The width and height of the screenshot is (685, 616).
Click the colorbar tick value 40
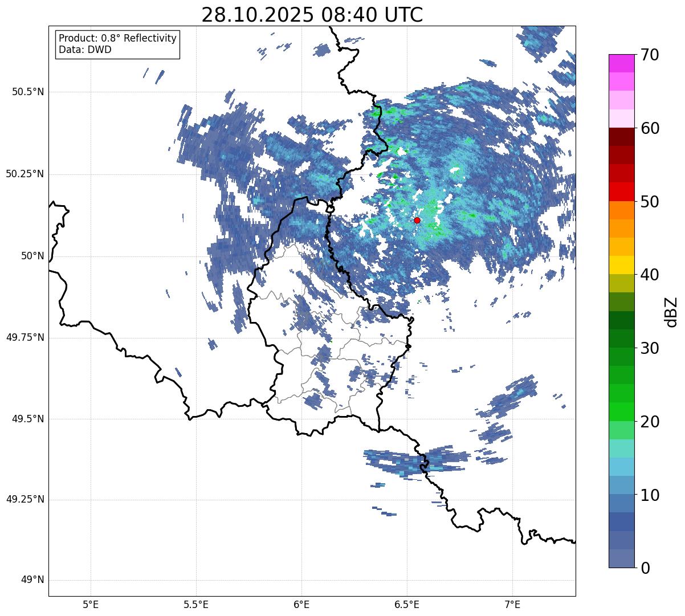[x=650, y=275]
